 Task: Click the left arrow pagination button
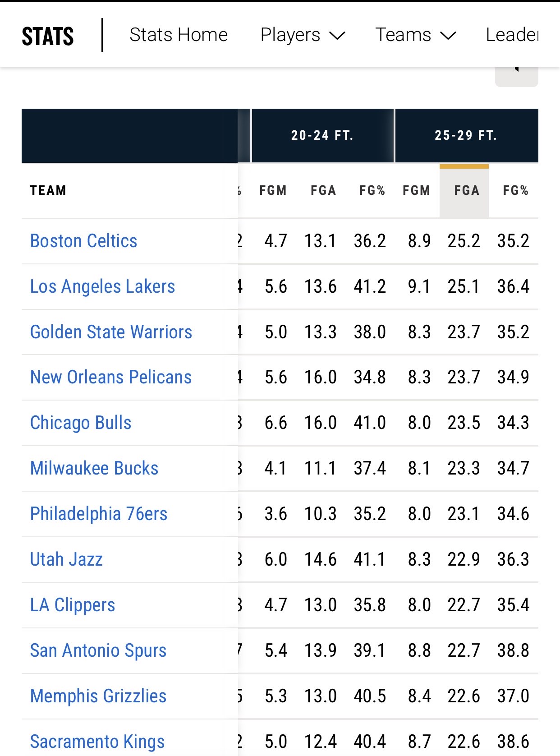coord(517,76)
